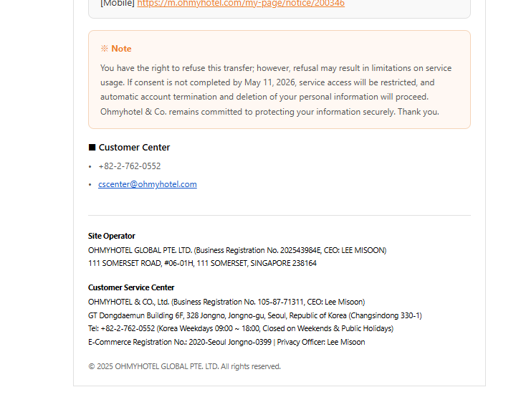Viewport: 521px width, 420px height.
Task: Click the Site Operator heading
Action: [x=112, y=236]
